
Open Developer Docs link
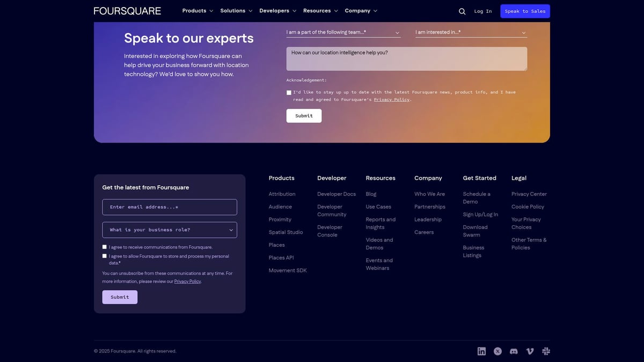pyautogui.click(x=336, y=194)
